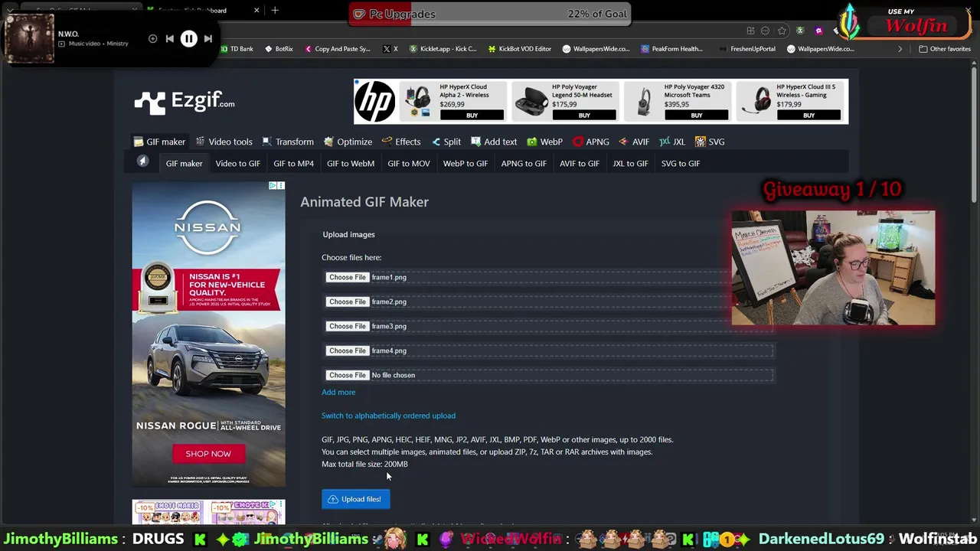980x551 pixels.
Task: Select the WebP to GIF tab
Action: pos(465,163)
